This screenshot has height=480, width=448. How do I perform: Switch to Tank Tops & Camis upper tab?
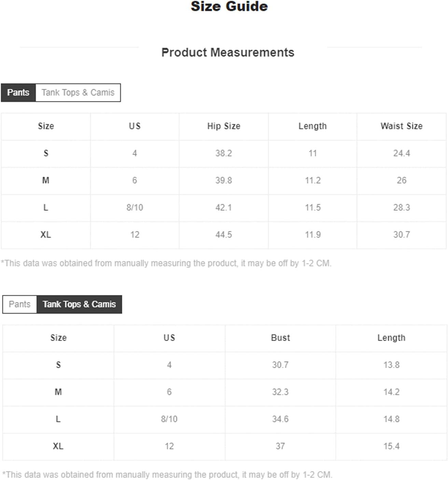tap(78, 93)
